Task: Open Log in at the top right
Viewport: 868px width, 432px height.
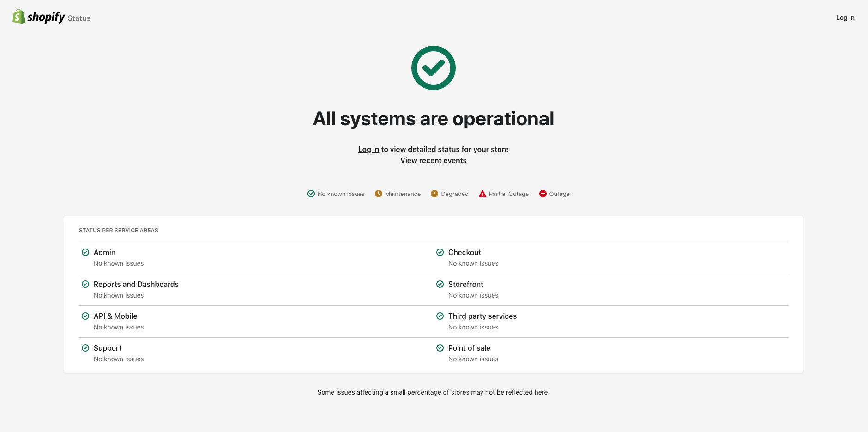Action: [845, 18]
